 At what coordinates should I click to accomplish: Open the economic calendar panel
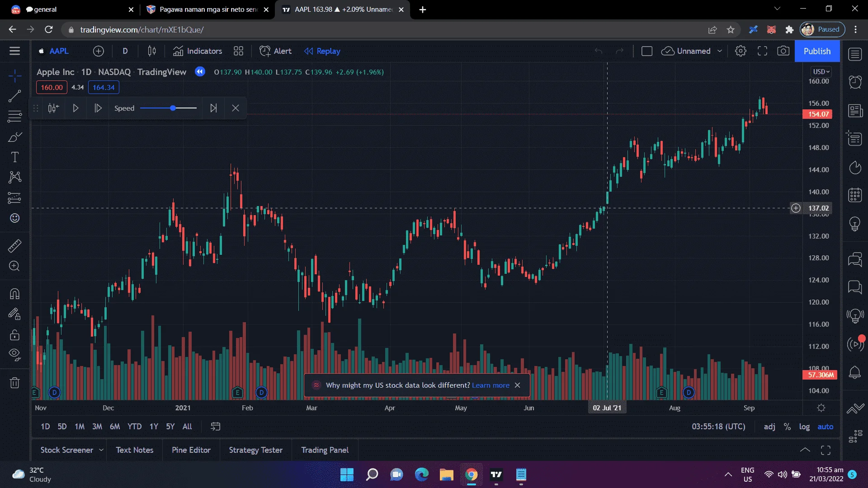click(x=855, y=195)
